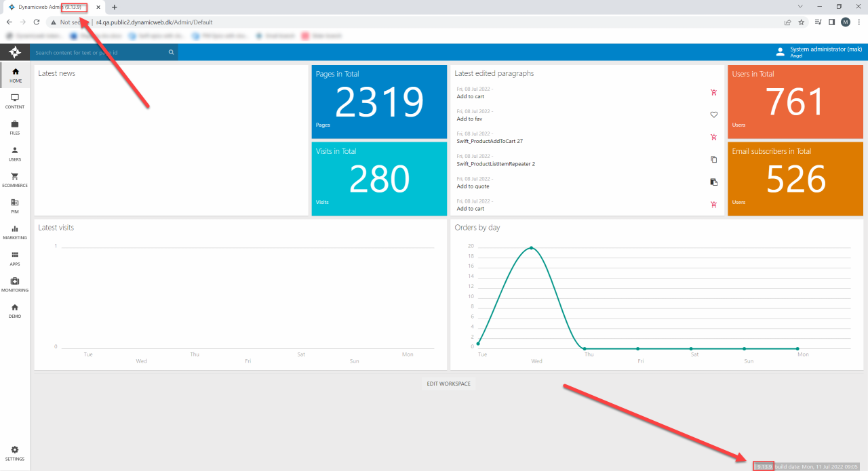
Task: Click the Dynamicweb logo in header
Action: click(x=15, y=52)
